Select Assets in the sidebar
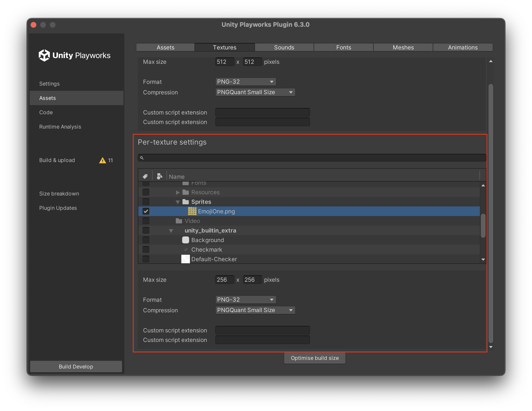The image size is (532, 411). coord(77,98)
